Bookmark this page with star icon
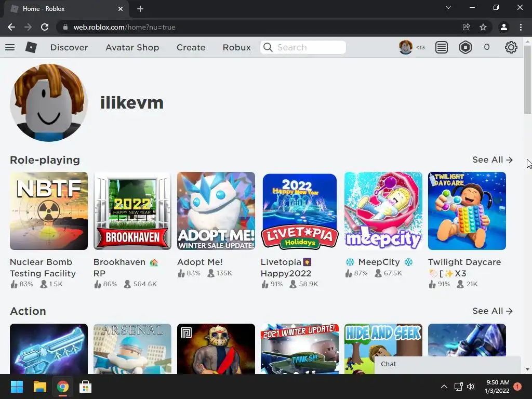The height and width of the screenshot is (399, 532). tap(483, 27)
